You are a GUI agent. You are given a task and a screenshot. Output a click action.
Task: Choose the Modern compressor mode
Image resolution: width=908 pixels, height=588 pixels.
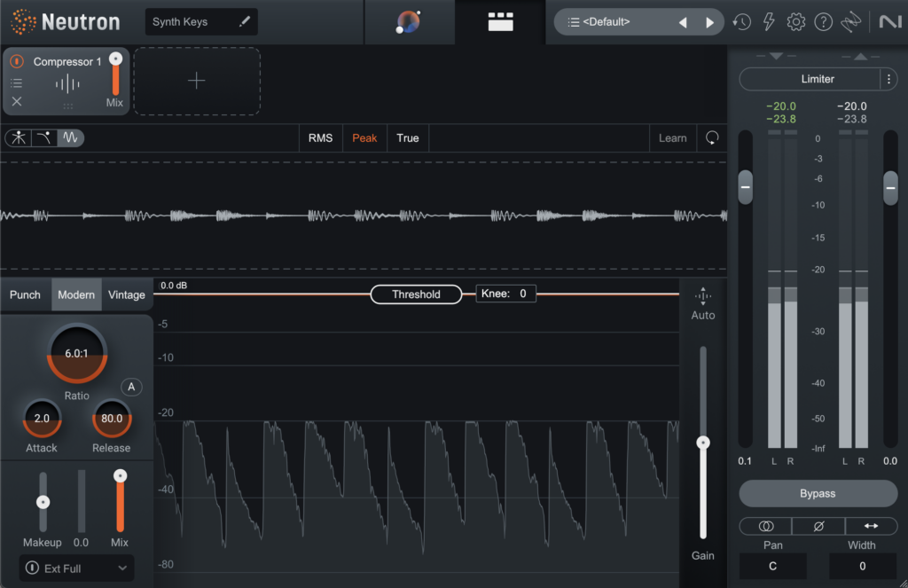[76, 294]
